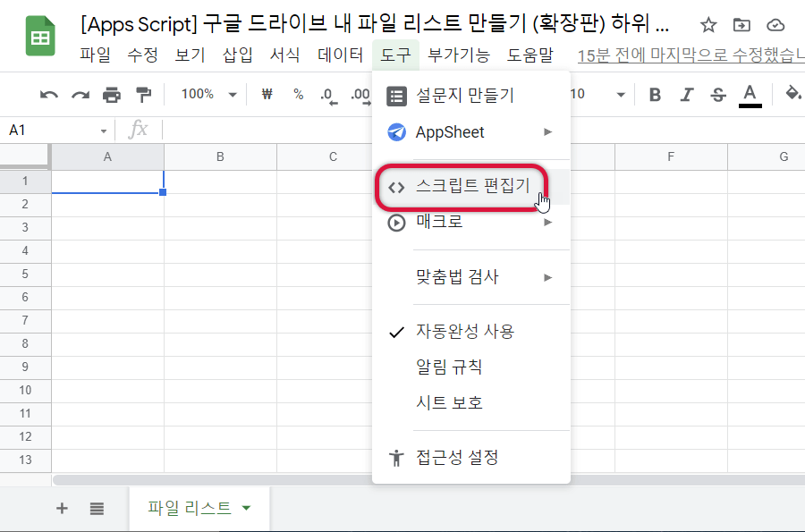805x532 pixels.
Task: Open the 데이터 menu
Action: pyautogui.click(x=341, y=55)
